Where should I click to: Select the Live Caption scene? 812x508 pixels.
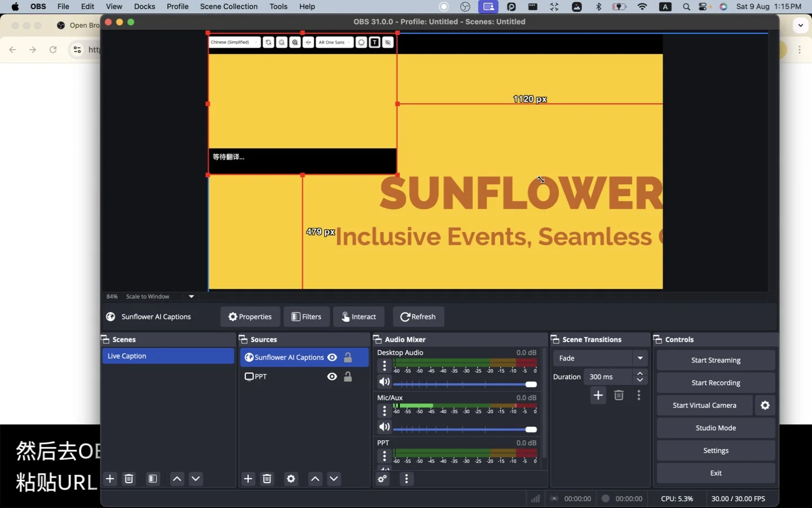[x=168, y=356]
